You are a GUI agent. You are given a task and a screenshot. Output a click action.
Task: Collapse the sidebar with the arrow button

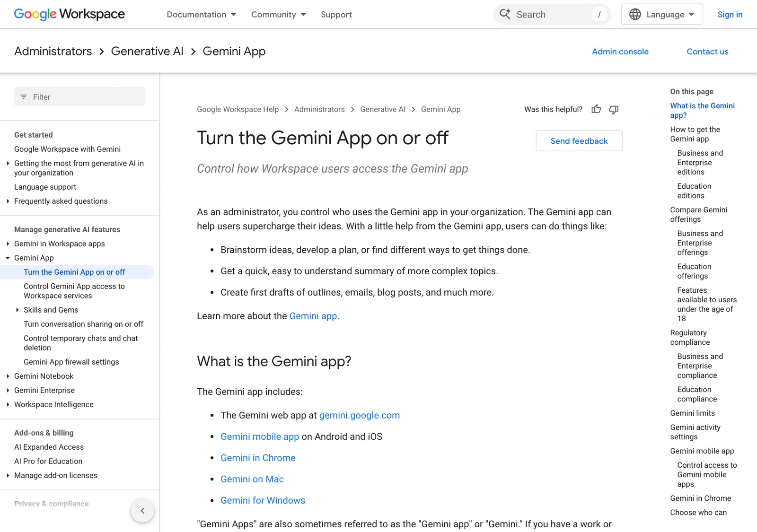click(x=142, y=511)
